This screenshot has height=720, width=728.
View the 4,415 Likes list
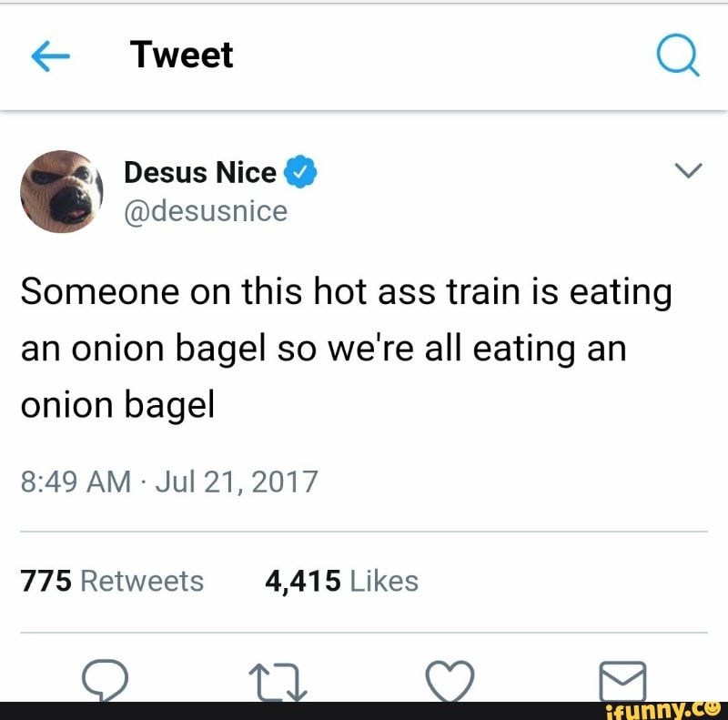(342, 581)
